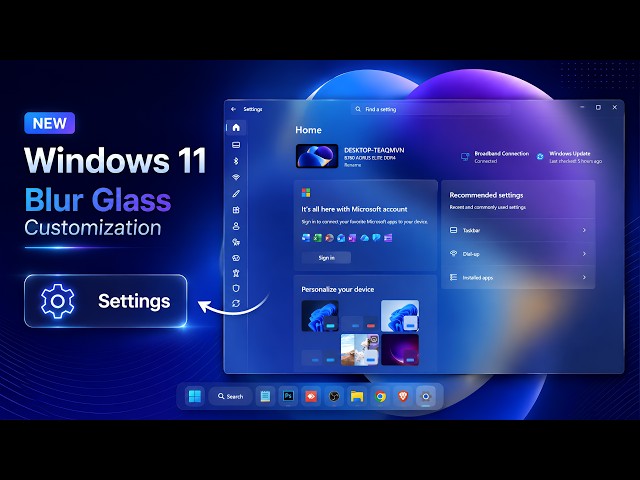640x480 pixels.
Task: Click the Home page heading
Action: pyautogui.click(x=308, y=130)
